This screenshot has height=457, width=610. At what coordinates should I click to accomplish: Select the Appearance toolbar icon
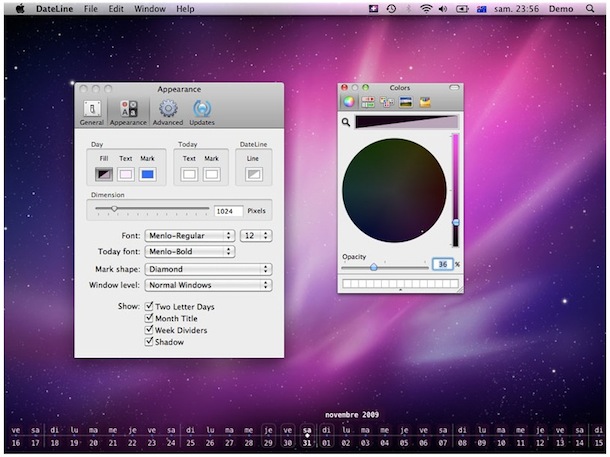pyautogui.click(x=128, y=113)
